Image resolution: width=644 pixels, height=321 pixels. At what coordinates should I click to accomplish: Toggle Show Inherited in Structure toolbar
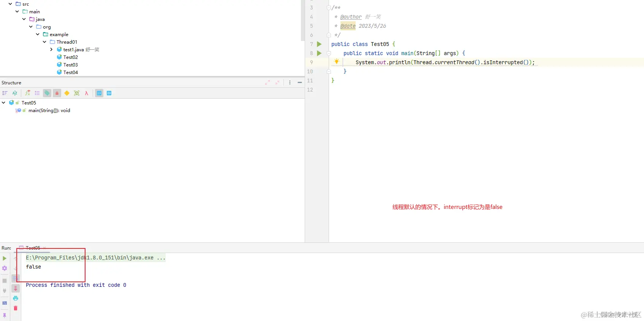click(x=27, y=93)
